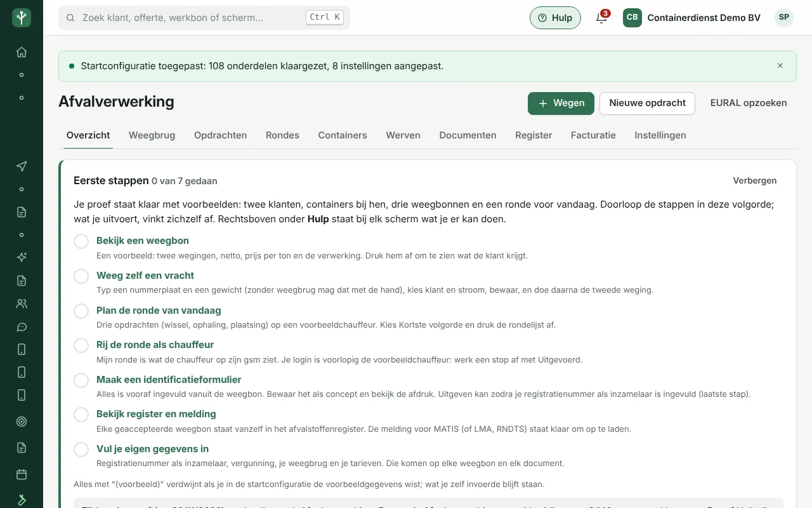Tick the circle for Rij de ronde als chauffeur
812x508 pixels.
click(81, 345)
